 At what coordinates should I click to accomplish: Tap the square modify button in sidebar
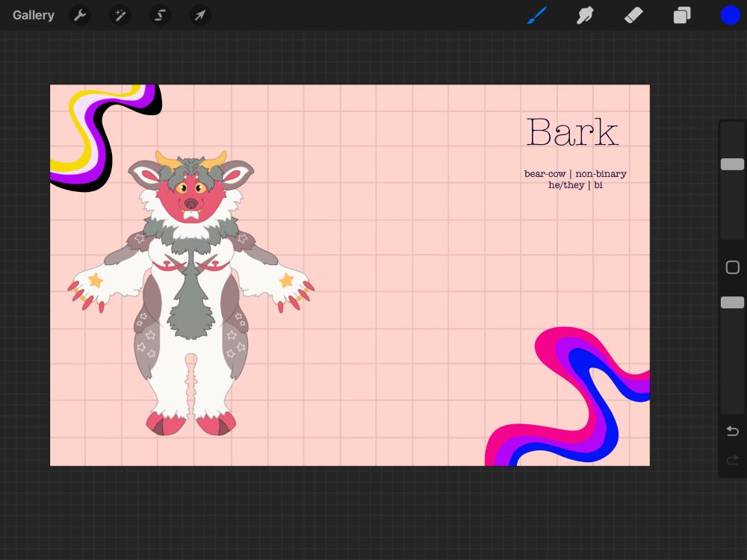tap(732, 267)
